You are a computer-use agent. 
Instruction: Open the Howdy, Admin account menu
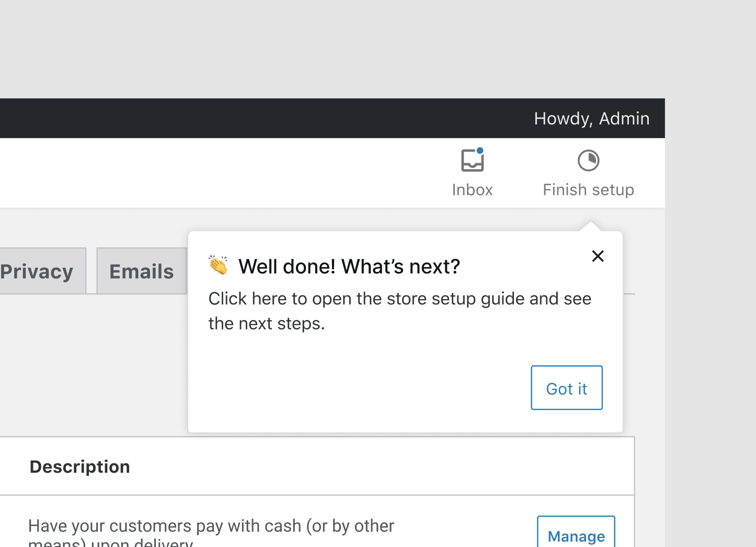pos(591,118)
